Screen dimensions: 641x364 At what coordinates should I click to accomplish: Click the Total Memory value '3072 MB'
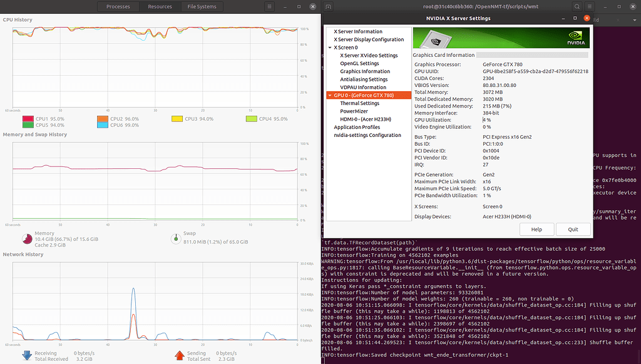[x=493, y=93]
